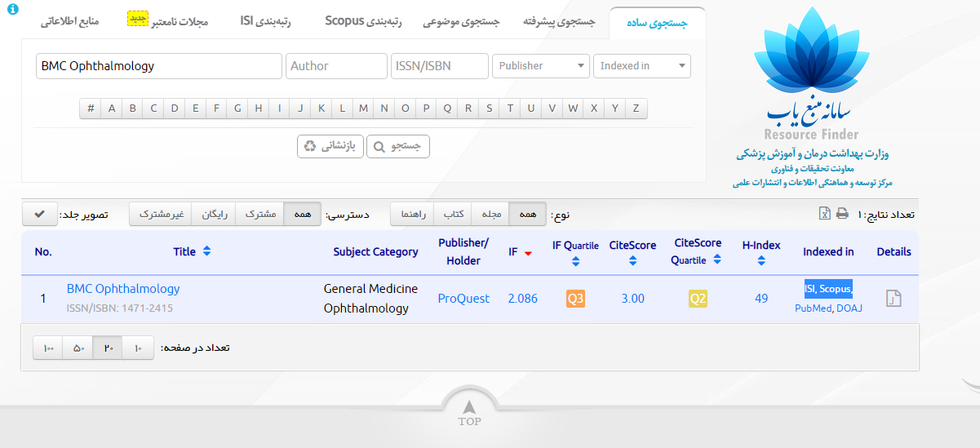The image size is (980, 448).
Task: Filter by the # symbol button
Action: (x=91, y=109)
